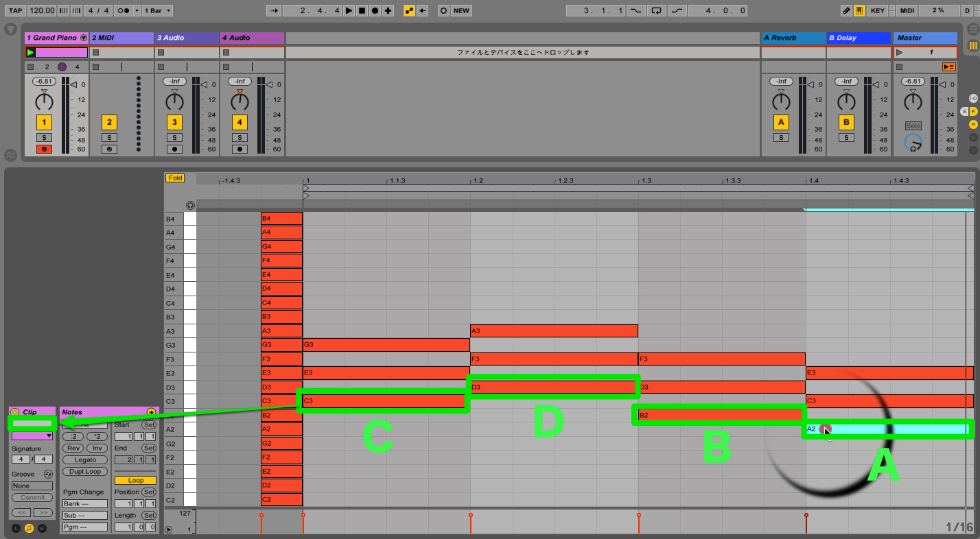Click the Dupl.Loop button
Viewport: 980px width, 539px height.
(x=85, y=472)
